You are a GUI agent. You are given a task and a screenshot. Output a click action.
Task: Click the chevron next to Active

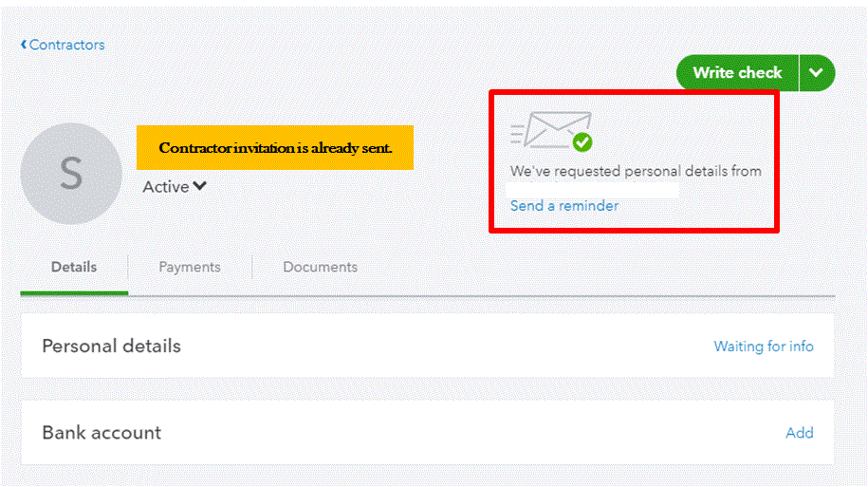[x=200, y=186]
